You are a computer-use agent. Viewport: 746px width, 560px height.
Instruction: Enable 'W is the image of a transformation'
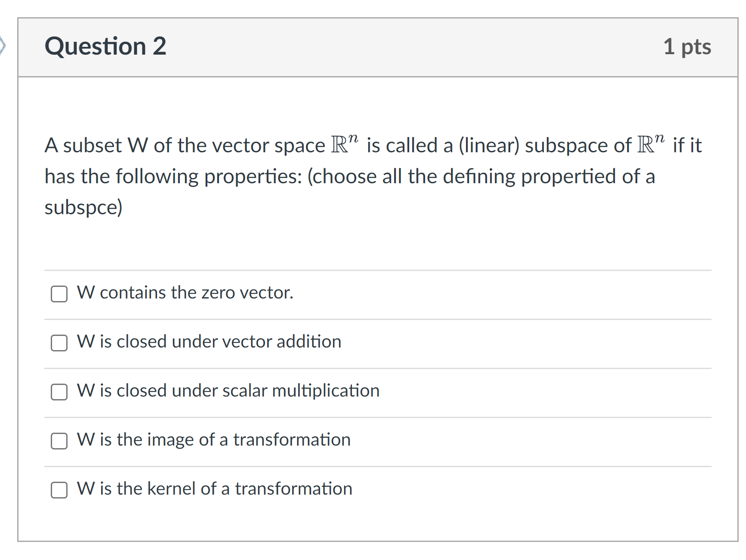tap(59, 441)
